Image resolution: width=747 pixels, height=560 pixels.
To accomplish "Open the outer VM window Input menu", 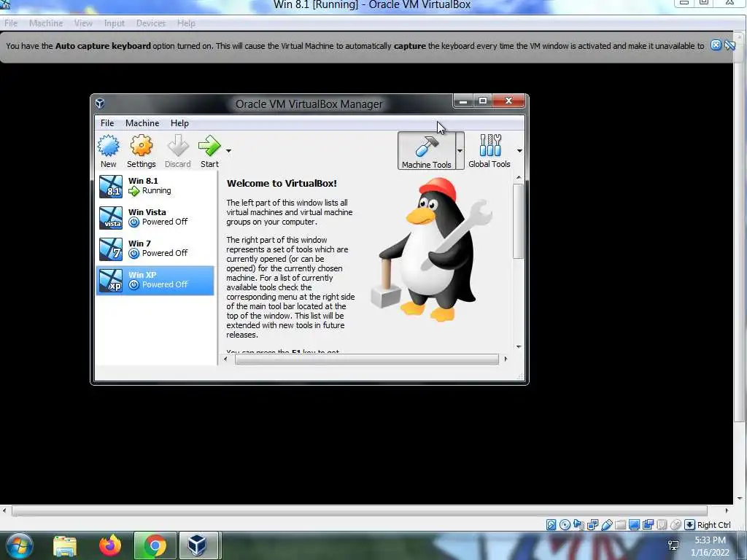I will tap(115, 23).
